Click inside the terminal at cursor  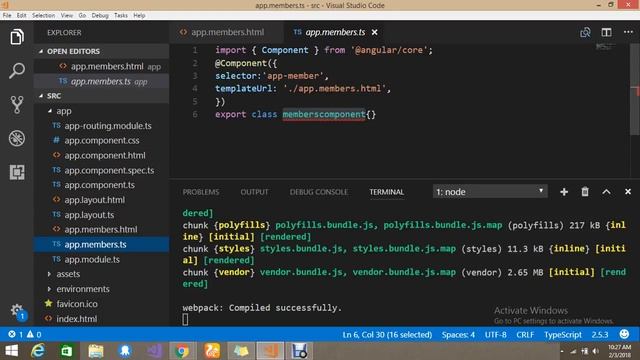185,319
